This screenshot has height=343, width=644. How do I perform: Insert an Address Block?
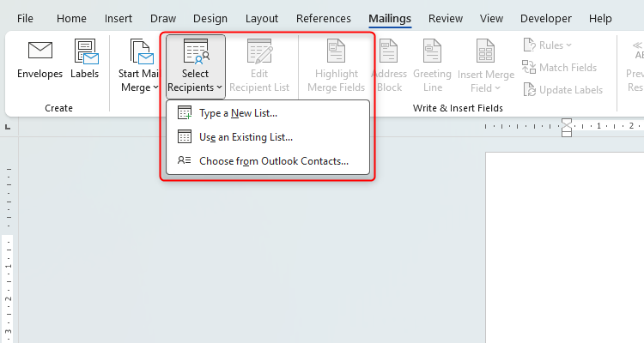click(x=389, y=67)
